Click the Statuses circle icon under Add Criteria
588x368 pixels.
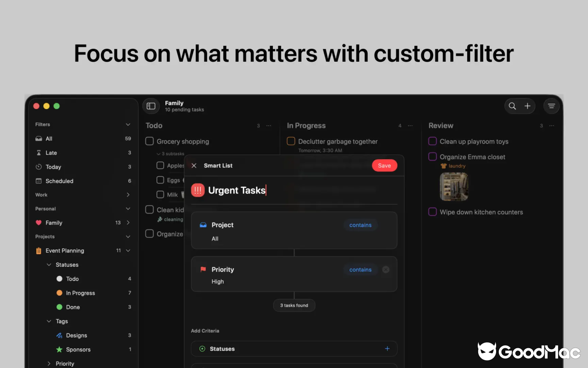[x=202, y=349]
